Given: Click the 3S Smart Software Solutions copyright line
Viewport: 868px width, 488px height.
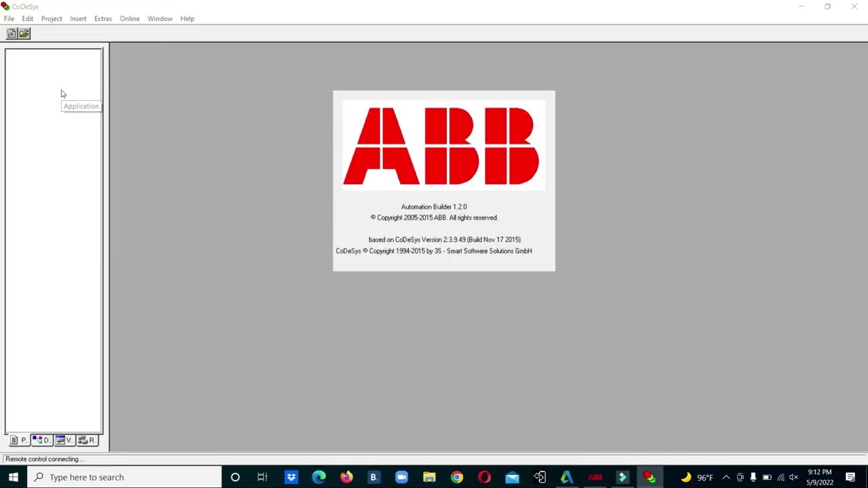Looking at the screenshot, I should pyautogui.click(x=434, y=251).
